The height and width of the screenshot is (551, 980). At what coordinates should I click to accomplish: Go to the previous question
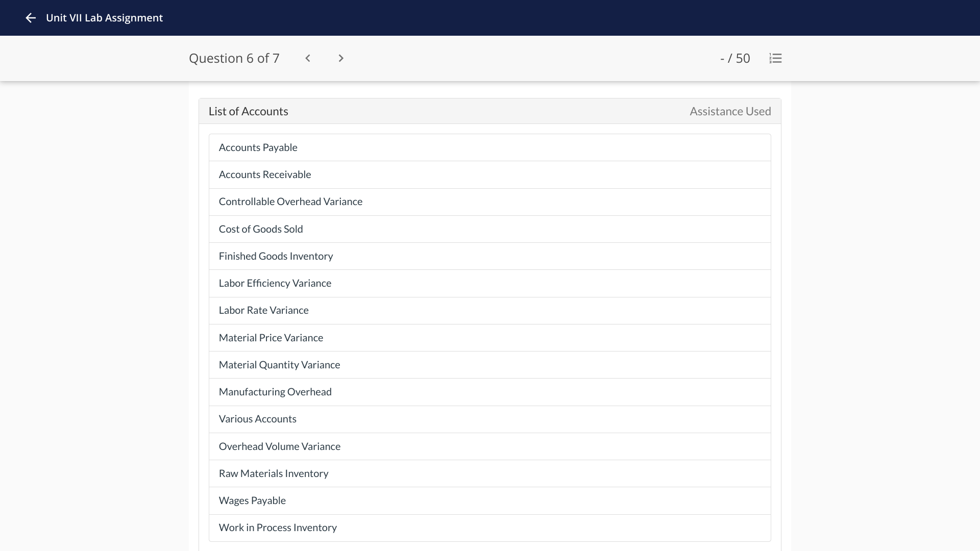pos(308,58)
